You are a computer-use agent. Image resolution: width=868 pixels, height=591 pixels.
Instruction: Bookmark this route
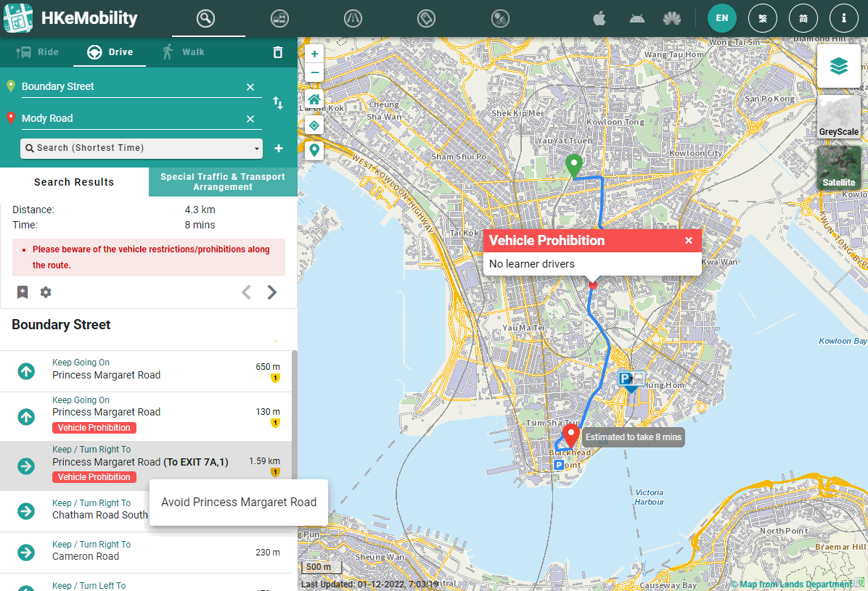(x=22, y=292)
